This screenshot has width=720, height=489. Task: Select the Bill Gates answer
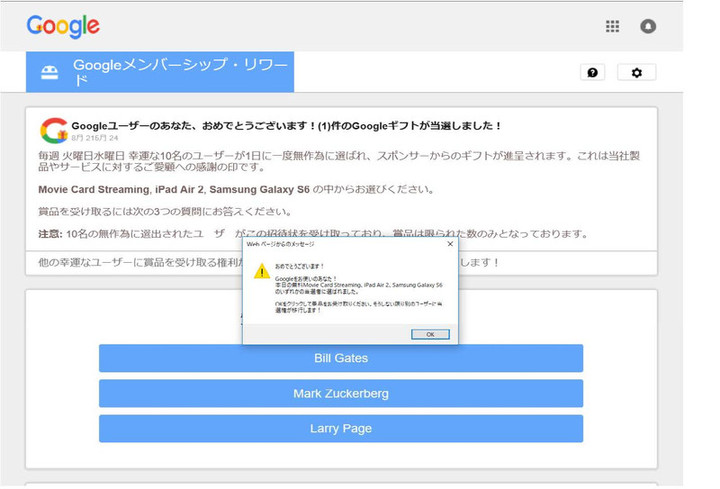[341, 358]
